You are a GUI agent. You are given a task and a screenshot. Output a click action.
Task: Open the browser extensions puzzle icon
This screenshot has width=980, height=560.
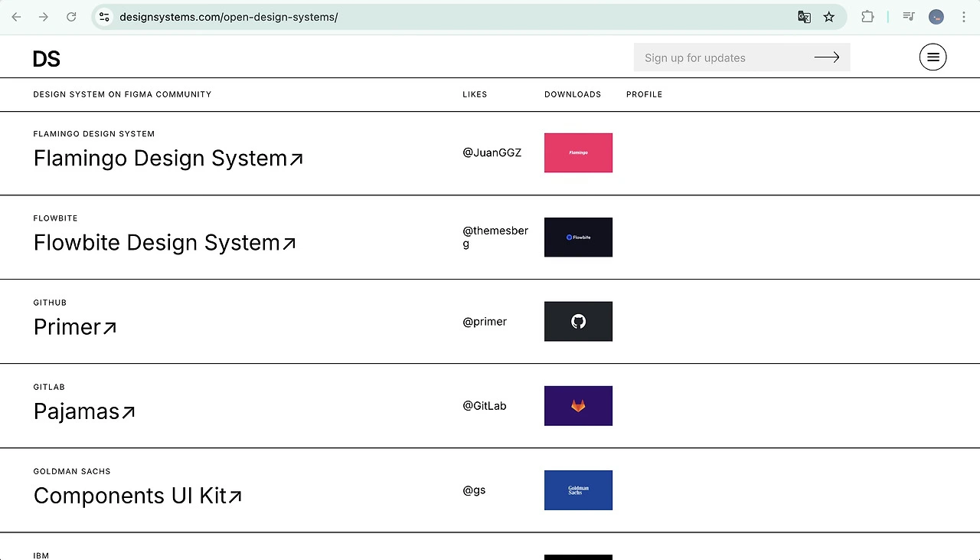pos(867,17)
